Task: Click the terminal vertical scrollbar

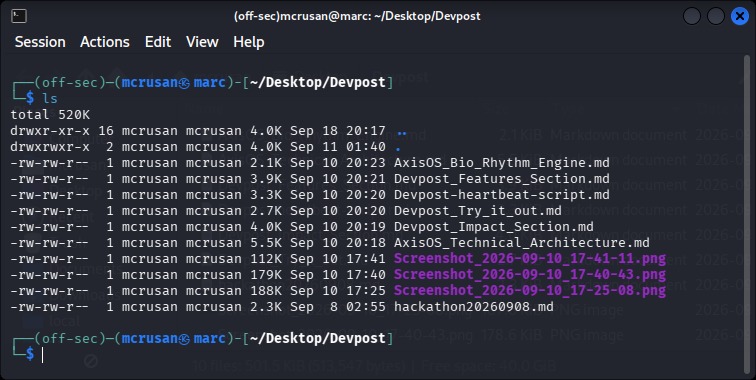Action: coord(748,216)
